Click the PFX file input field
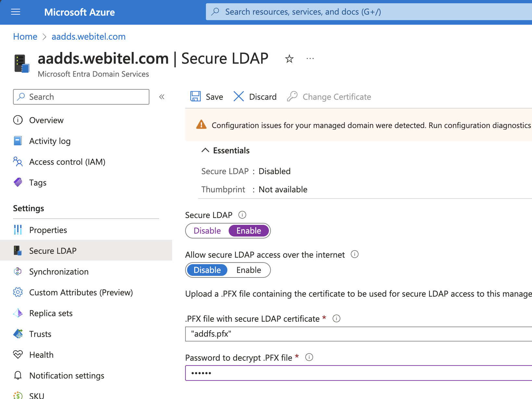This screenshot has height=399, width=532. pyautogui.click(x=359, y=334)
